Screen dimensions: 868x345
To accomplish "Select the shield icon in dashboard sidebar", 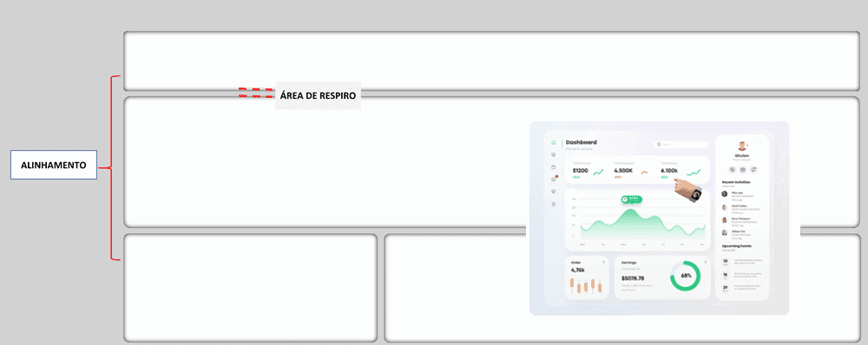I will coord(554,154).
